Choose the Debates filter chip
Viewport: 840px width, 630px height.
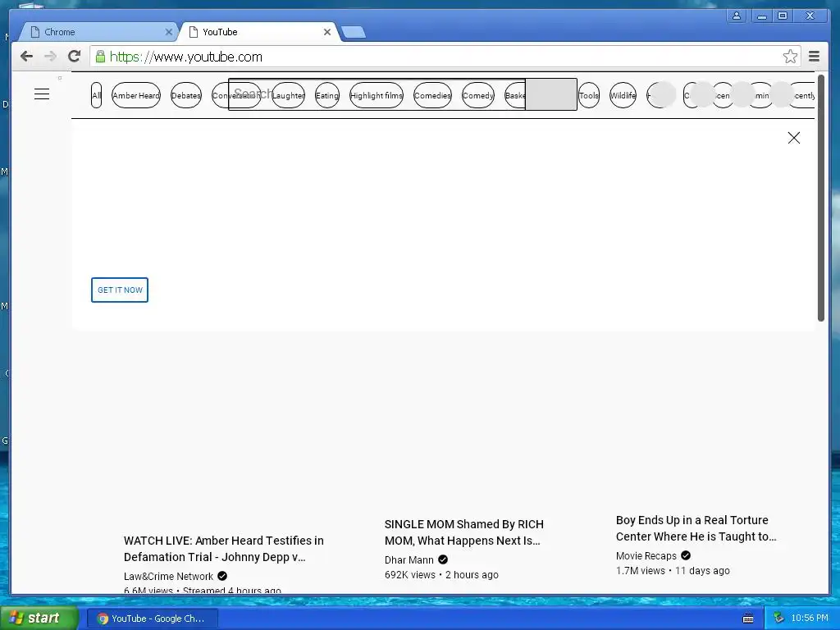coord(186,95)
